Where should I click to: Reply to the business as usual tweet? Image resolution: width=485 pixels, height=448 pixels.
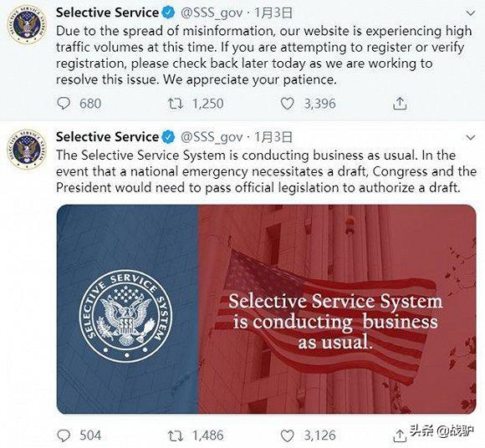[64, 435]
